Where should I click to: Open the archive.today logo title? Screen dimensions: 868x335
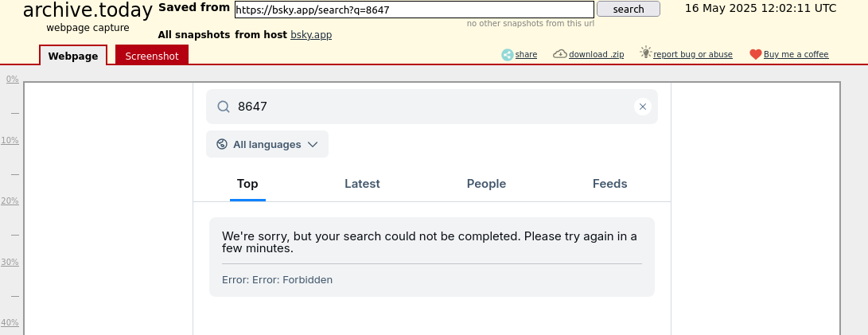pyautogui.click(x=88, y=10)
